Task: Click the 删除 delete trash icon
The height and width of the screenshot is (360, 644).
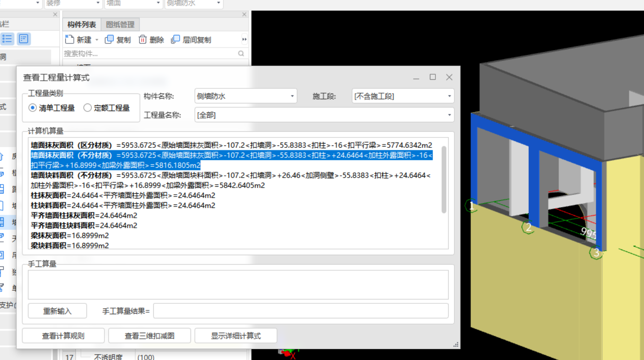Action: (x=142, y=40)
